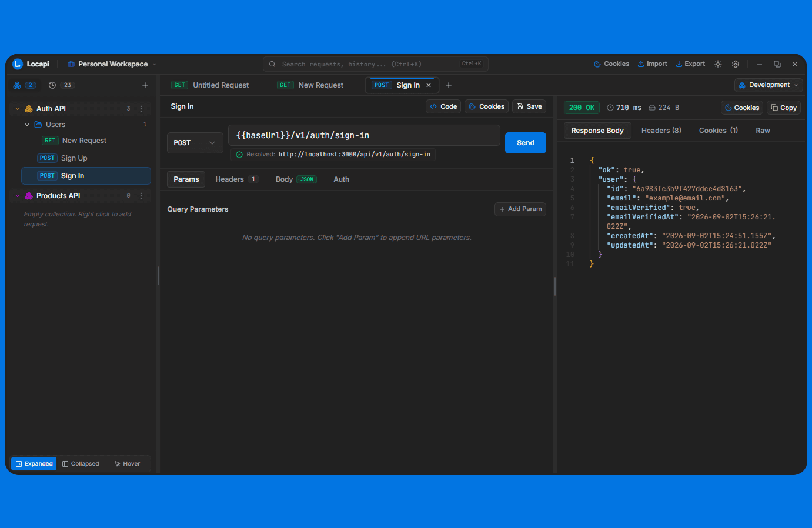Switch to the response Headers (8) tab
Image resolution: width=812 pixels, height=528 pixels.
pos(661,131)
